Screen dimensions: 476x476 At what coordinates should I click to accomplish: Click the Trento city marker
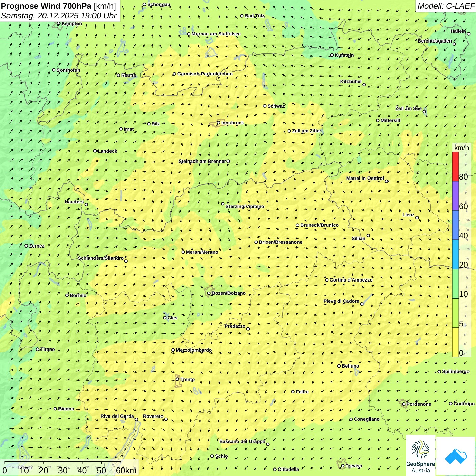coord(177,379)
